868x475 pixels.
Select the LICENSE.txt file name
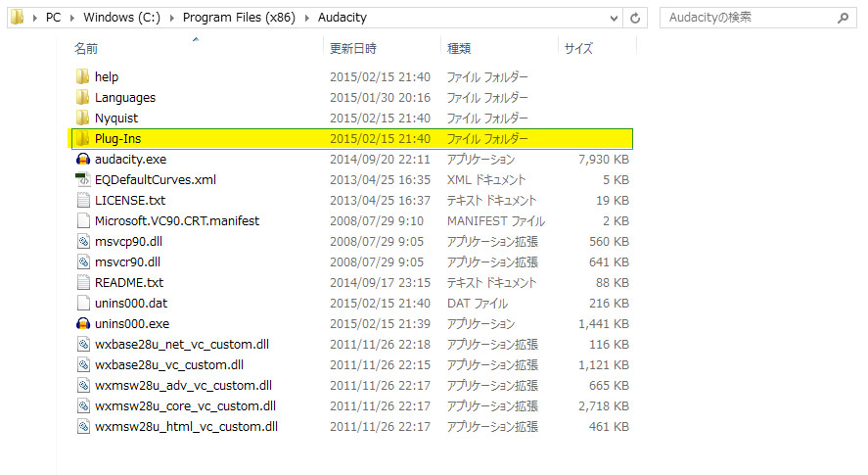coord(130,201)
